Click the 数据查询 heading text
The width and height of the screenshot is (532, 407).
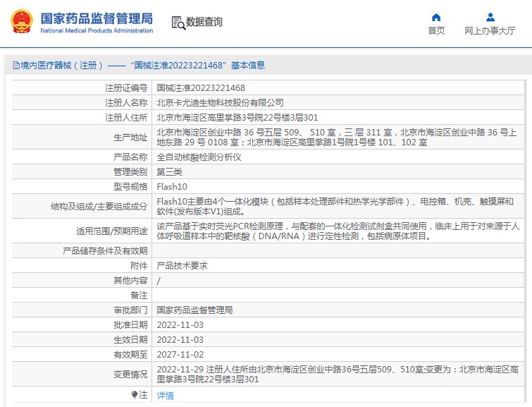pos(204,22)
